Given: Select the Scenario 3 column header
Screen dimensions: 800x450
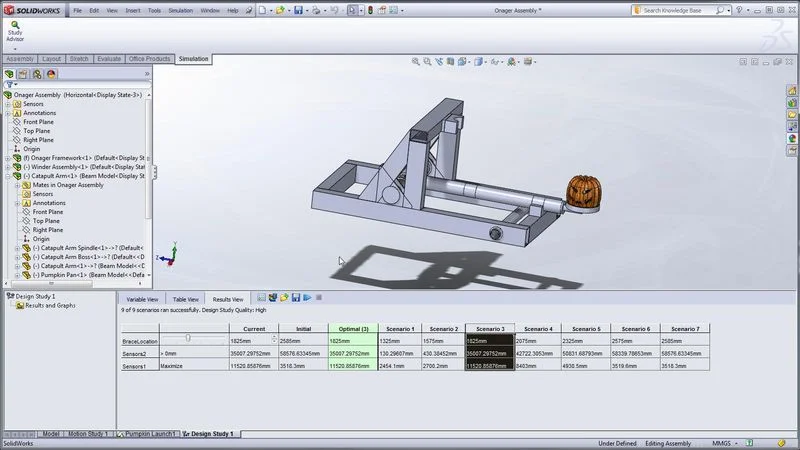Looking at the screenshot, I should (x=489, y=328).
